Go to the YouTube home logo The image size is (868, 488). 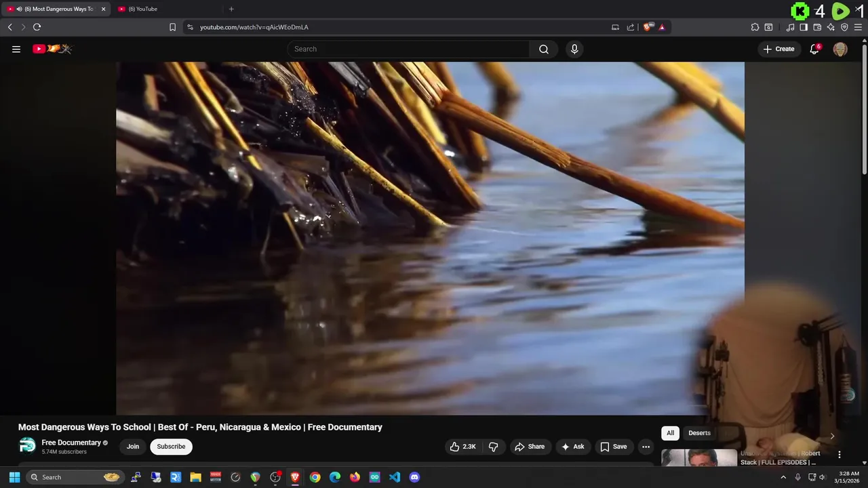52,49
